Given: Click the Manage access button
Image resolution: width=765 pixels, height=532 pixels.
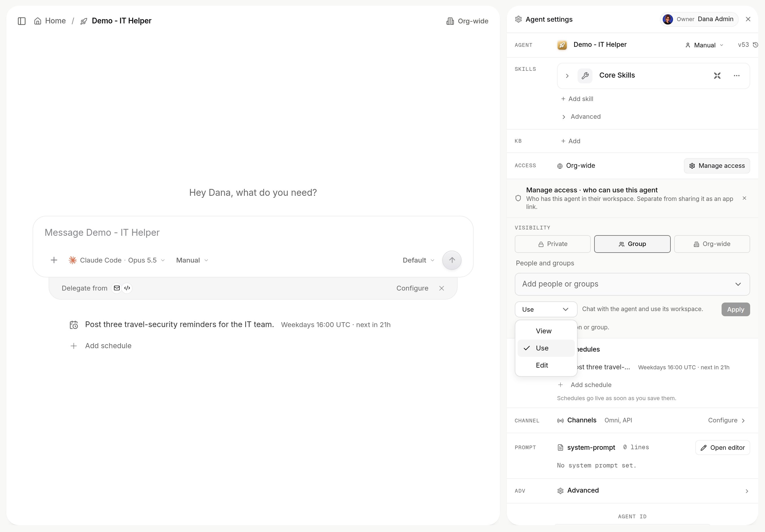Looking at the screenshot, I should [717, 166].
